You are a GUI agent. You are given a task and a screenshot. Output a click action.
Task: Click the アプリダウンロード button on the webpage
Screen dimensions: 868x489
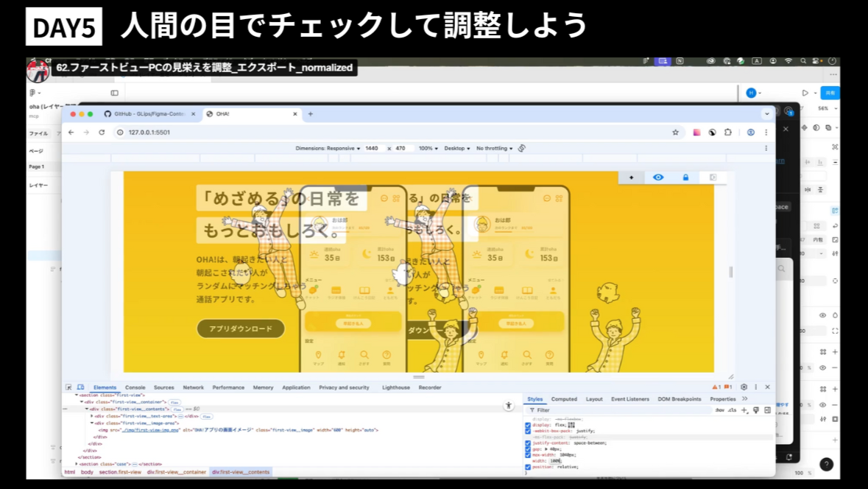(x=241, y=329)
